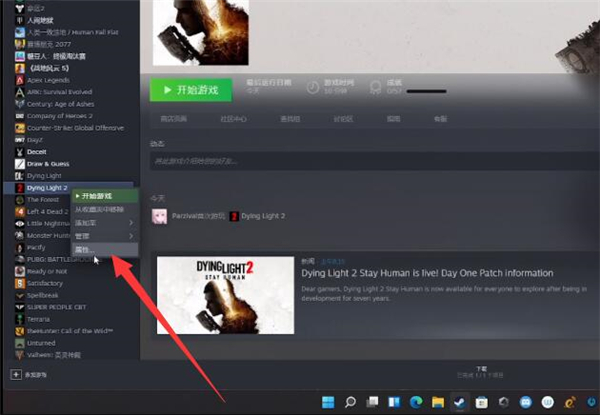Open the Day One Patch news headline
Viewport: 600px width, 415px height.
[x=426, y=273]
